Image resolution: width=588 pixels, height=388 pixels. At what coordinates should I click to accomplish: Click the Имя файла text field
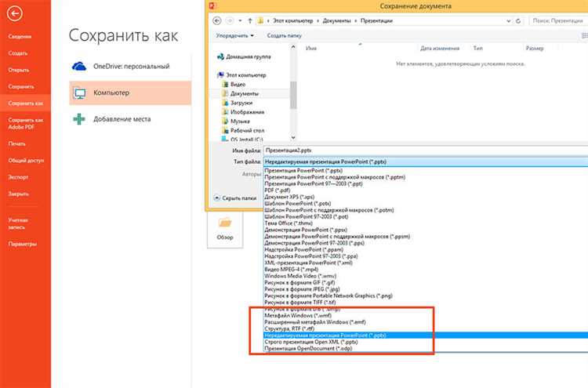click(x=426, y=150)
